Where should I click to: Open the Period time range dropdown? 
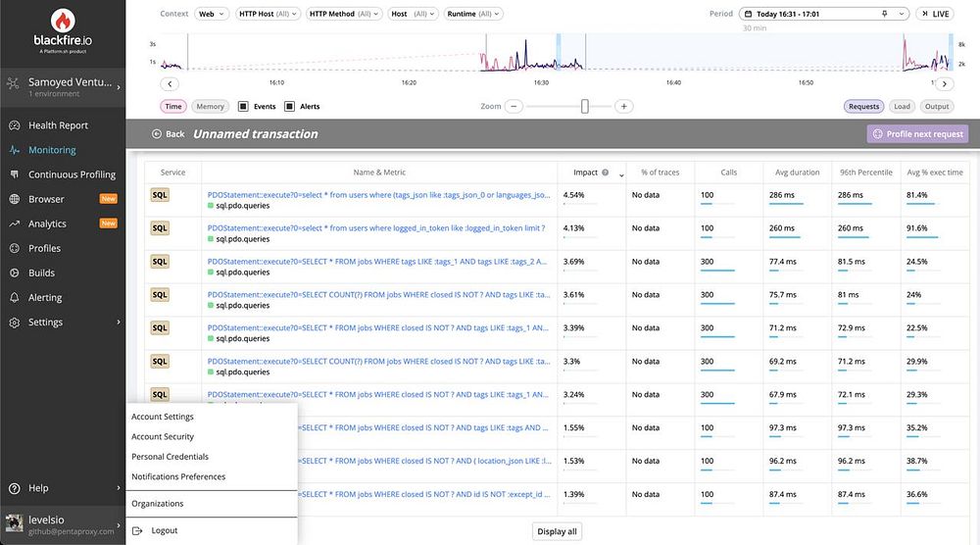824,14
